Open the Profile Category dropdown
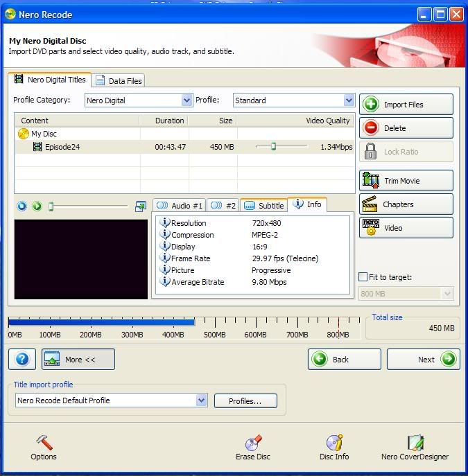Image resolution: width=468 pixels, height=476 pixels. pyautogui.click(x=187, y=100)
